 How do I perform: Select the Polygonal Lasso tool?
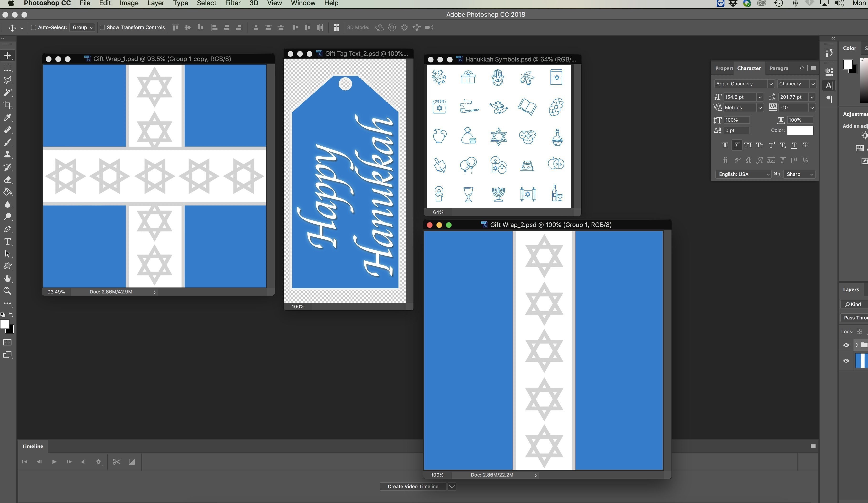pos(7,80)
